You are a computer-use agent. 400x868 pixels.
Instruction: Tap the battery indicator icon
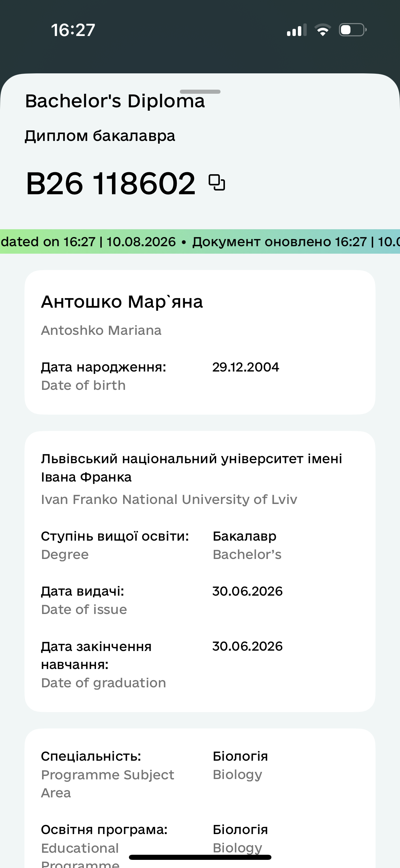(x=353, y=30)
